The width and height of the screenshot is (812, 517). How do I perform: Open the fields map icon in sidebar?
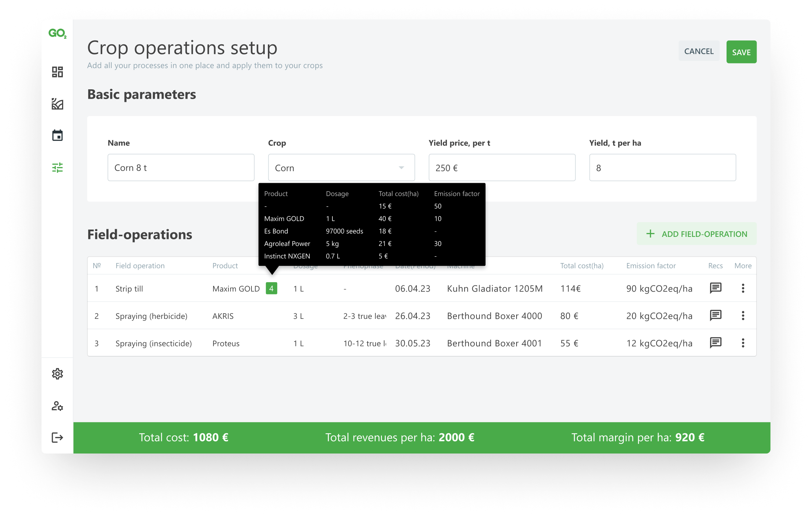point(57,104)
